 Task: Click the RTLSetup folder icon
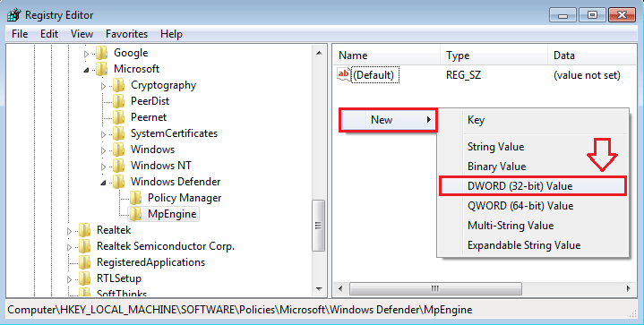pyautogui.click(x=84, y=278)
